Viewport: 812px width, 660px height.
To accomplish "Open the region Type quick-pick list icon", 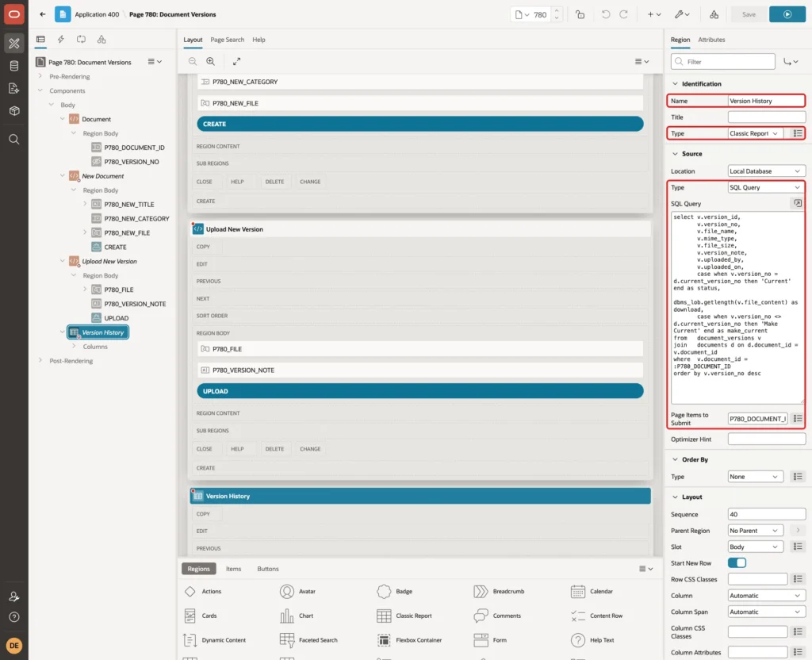I will pyautogui.click(x=798, y=133).
